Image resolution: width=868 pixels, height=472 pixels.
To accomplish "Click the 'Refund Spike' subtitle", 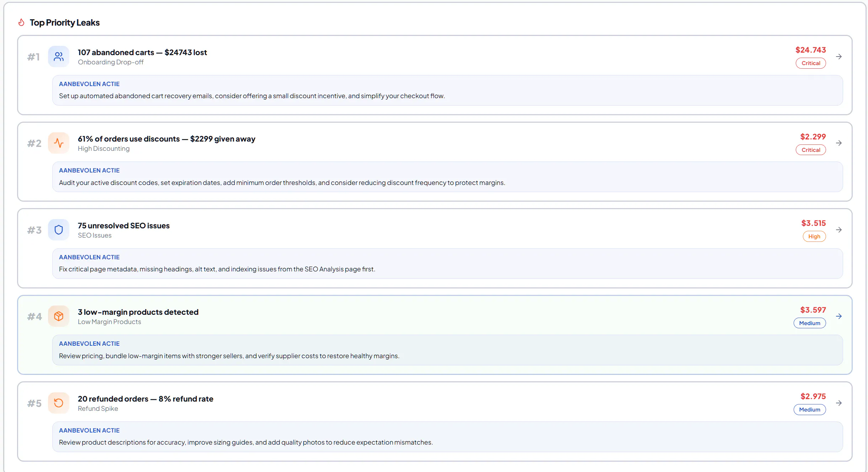I will 98,409.
